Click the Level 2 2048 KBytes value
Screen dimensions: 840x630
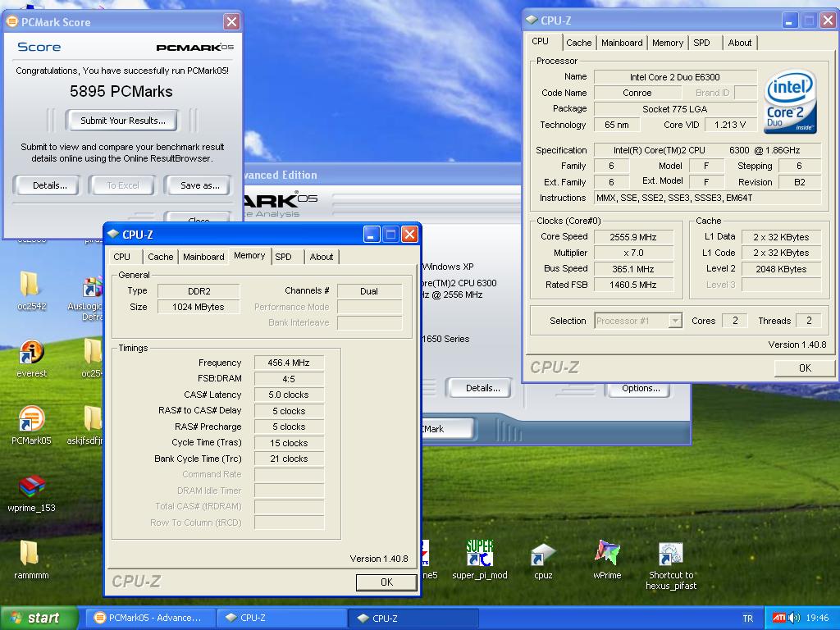(781, 269)
